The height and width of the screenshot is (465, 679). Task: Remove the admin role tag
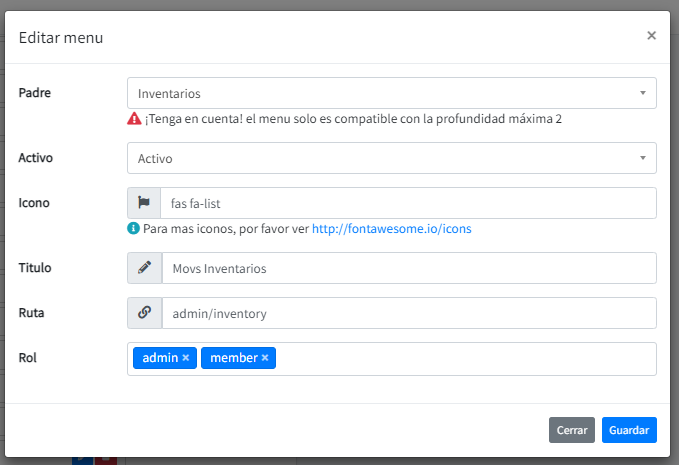(186, 358)
